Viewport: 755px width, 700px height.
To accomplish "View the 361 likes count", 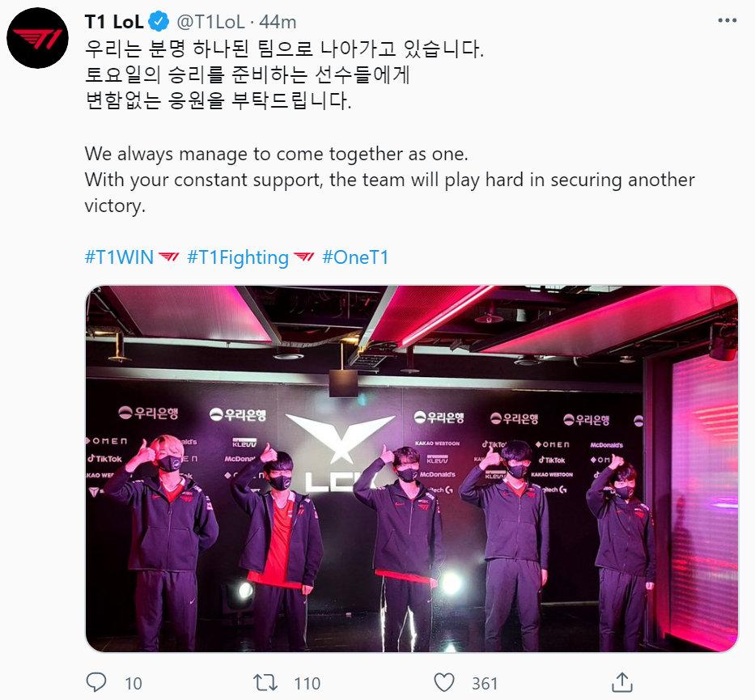I will tap(485, 683).
